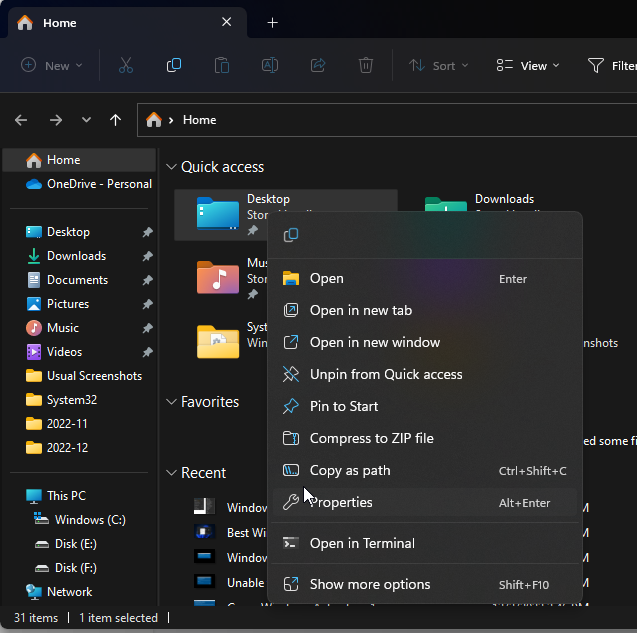The width and height of the screenshot is (637, 633).
Task: Unpin Desktop from sidebar using pin icon
Action: pyautogui.click(x=147, y=232)
